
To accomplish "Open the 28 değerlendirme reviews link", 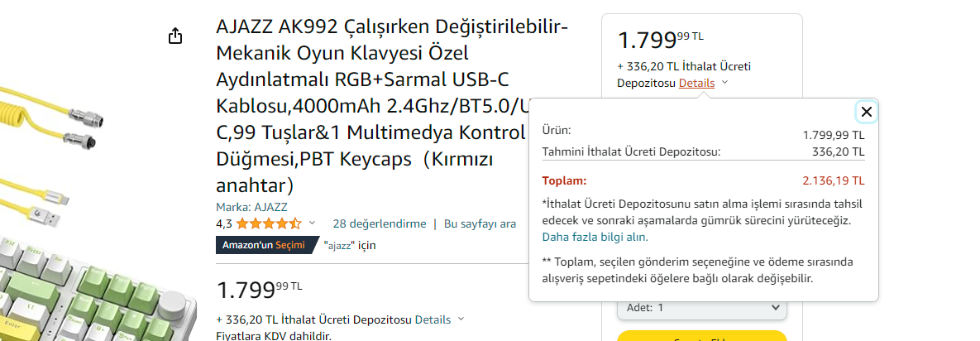I will [379, 223].
